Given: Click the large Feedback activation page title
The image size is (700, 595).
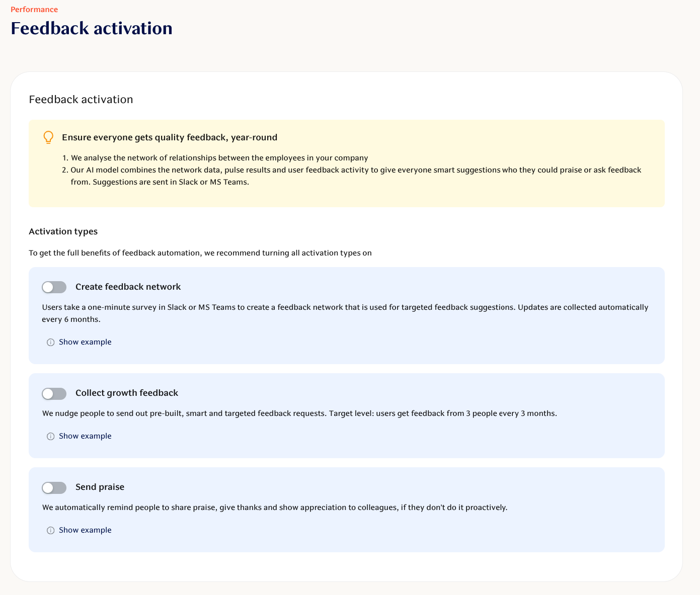Looking at the screenshot, I should coord(92,28).
